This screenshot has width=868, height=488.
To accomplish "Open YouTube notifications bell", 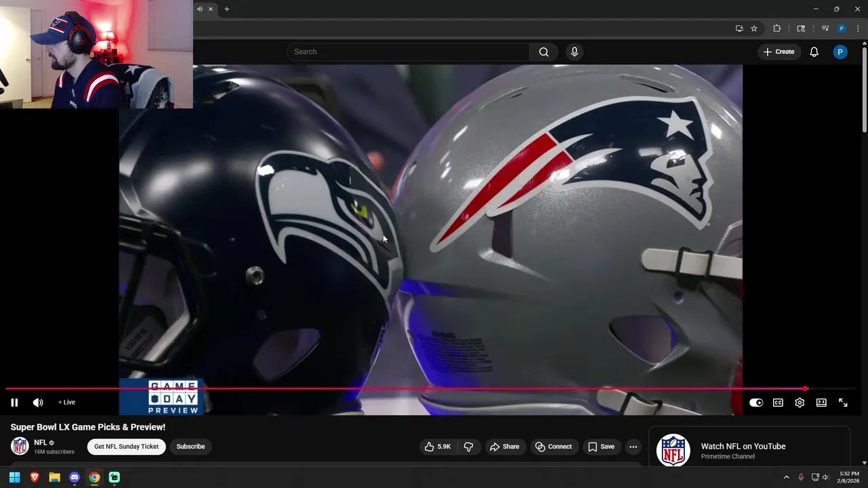I will pos(814,52).
